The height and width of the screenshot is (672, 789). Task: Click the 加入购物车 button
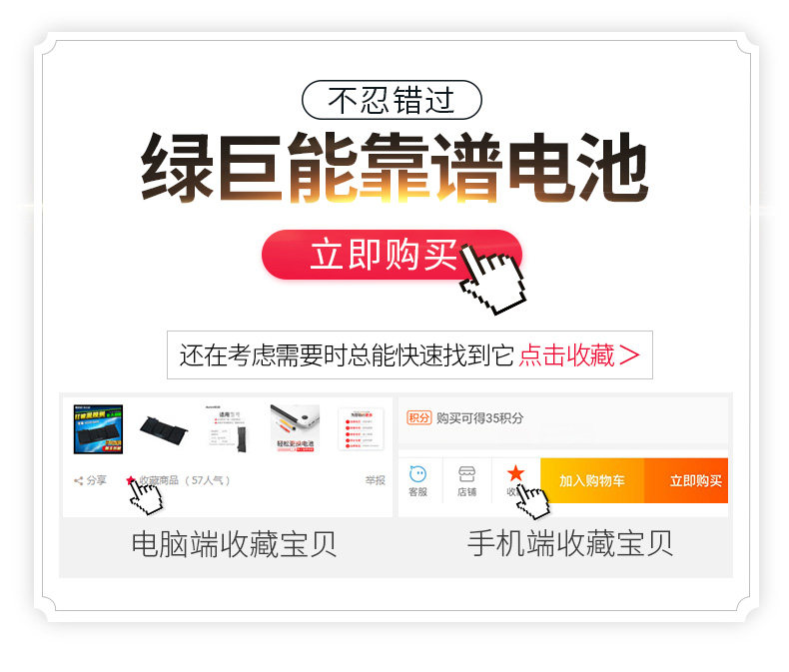[x=591, y=480]
